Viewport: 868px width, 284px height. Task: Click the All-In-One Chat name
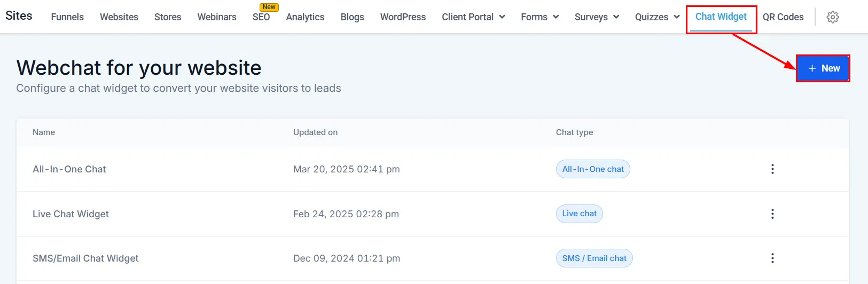pos(69,169)
